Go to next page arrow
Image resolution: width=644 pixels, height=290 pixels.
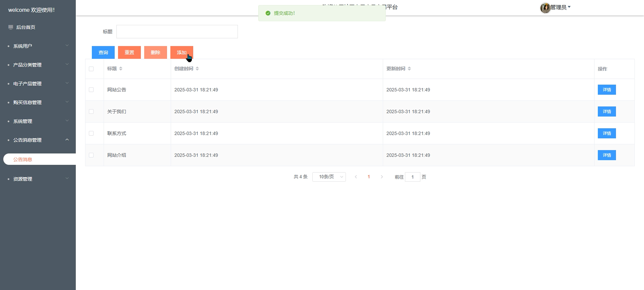[x=382, y=177]
